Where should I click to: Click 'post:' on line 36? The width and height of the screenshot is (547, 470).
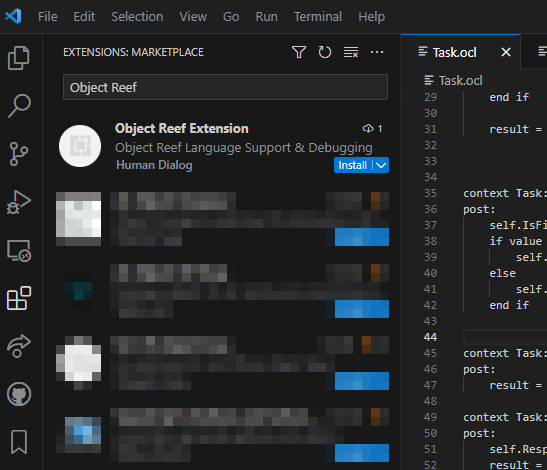pyautogui.click(x=479, y=209)
